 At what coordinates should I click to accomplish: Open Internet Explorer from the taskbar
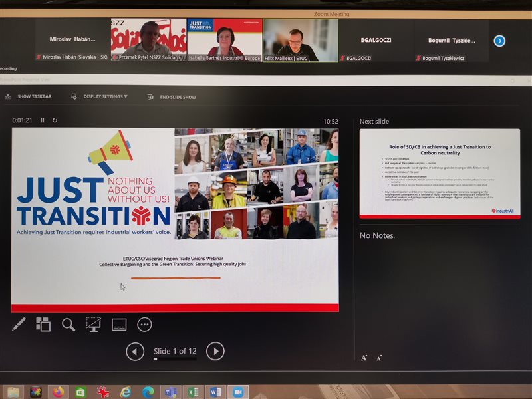(x=126, y=392)
